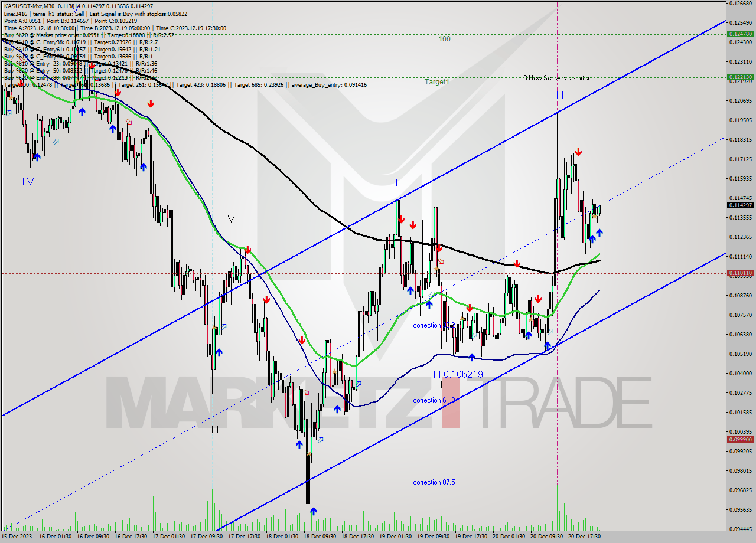Click the 0.107570 price axis label
The width and height of the screenshot is (756, 543).
(x=741, y=315)
